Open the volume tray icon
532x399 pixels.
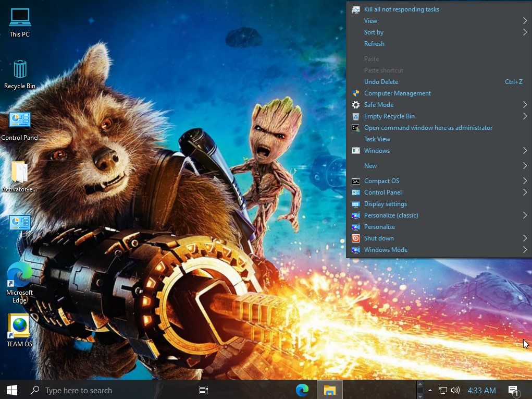point(455,391)
